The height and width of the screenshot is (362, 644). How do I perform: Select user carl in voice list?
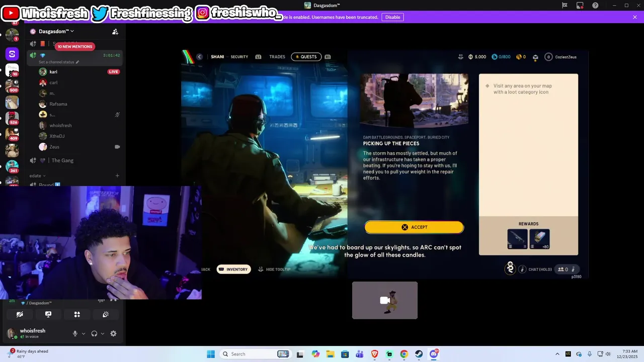point(53,82)
